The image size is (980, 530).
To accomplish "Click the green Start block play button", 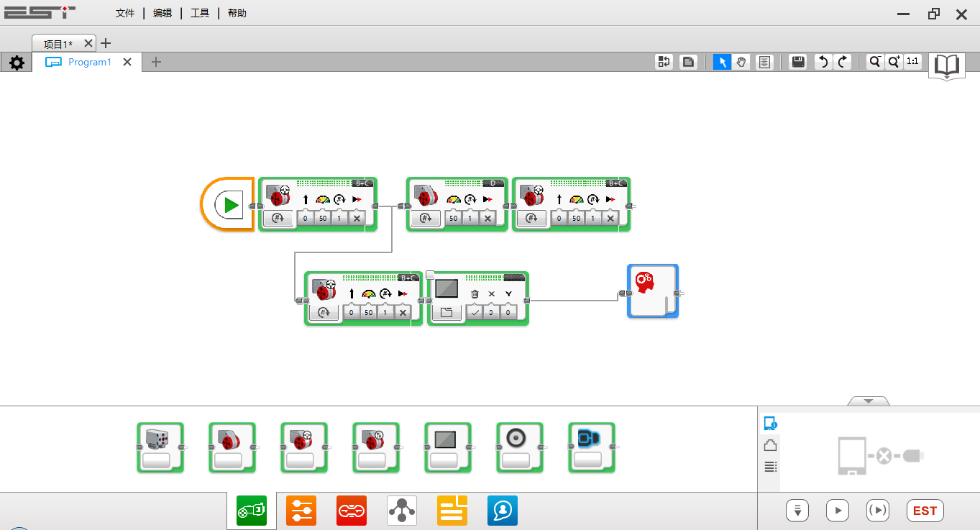I will pyautogui.click(x=231, y=205).
